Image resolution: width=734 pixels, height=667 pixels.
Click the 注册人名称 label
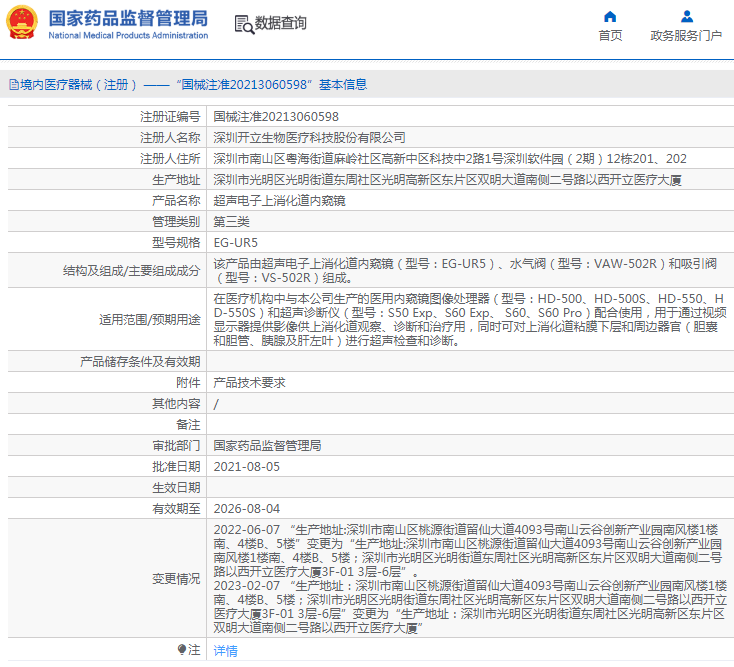click(x=170, y=138)
